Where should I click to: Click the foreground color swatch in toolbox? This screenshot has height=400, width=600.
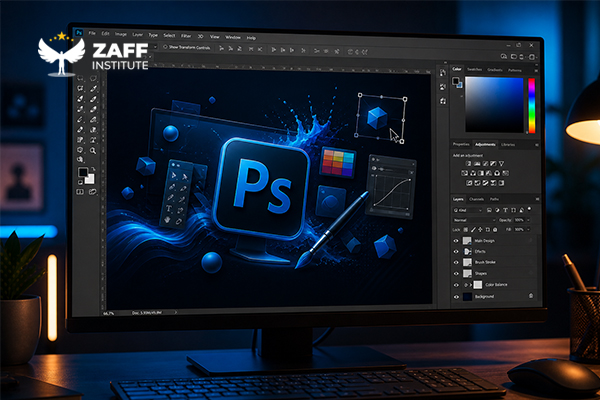point(83,172)
